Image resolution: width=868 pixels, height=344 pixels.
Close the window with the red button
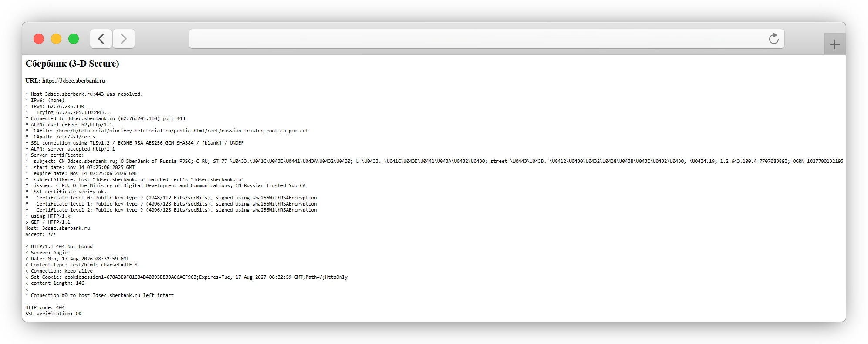[x=39, y=39]
